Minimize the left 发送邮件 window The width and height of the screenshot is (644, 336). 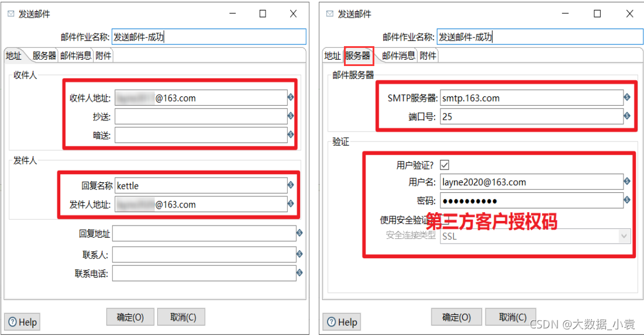(232, 14)
